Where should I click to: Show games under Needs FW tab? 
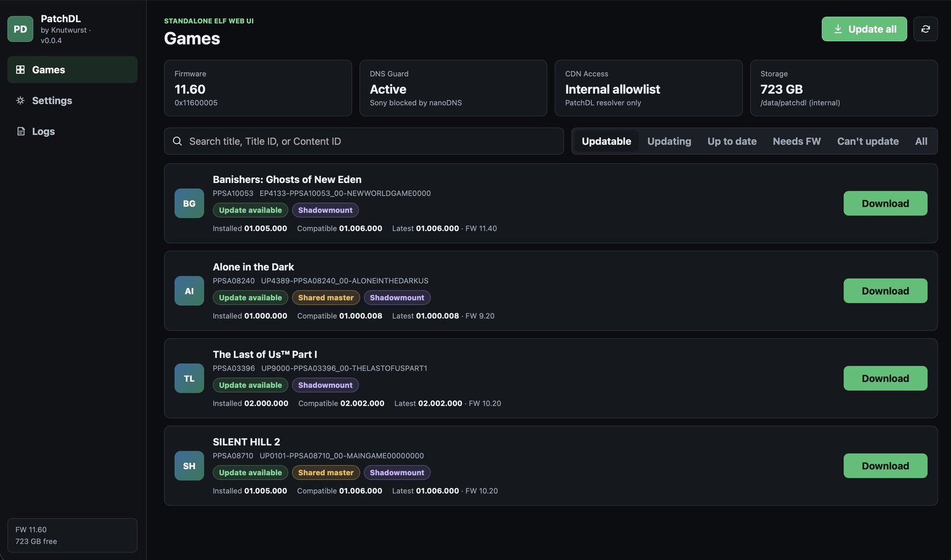click(x=796, y=141)
